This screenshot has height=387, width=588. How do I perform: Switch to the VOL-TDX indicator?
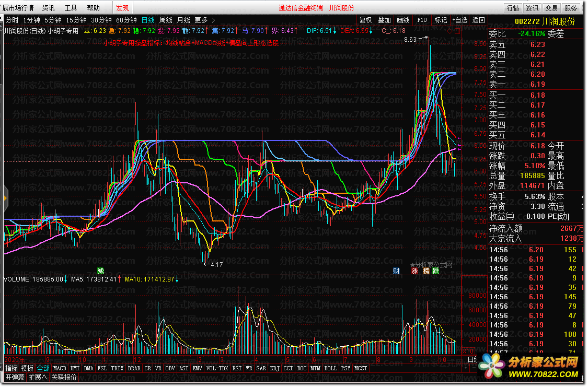point(217,369)
